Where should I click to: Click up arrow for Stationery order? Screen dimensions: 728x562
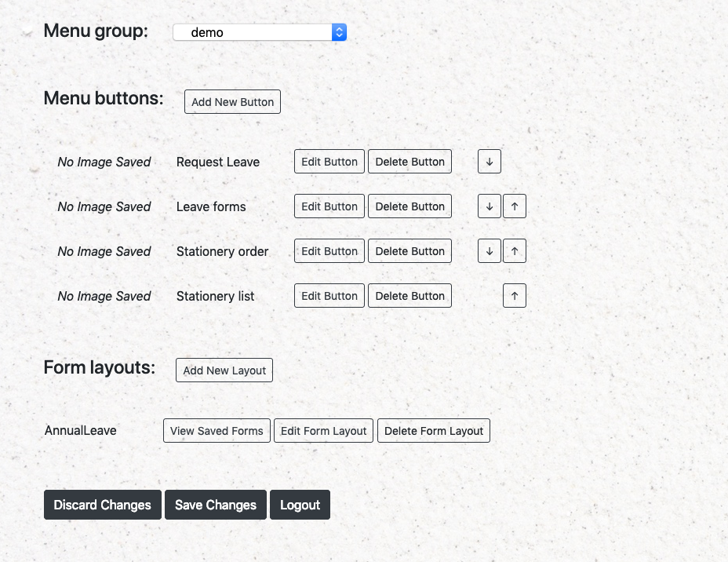(x=514, y=251)
